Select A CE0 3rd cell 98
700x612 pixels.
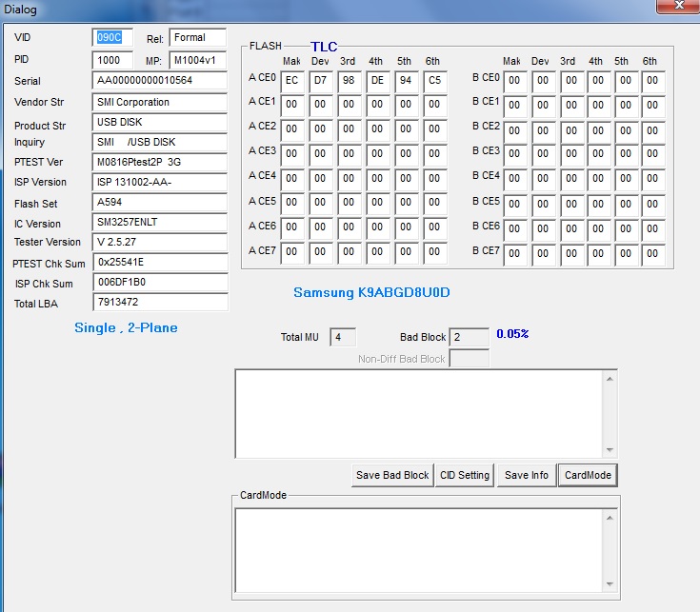(x=350, y=81)
